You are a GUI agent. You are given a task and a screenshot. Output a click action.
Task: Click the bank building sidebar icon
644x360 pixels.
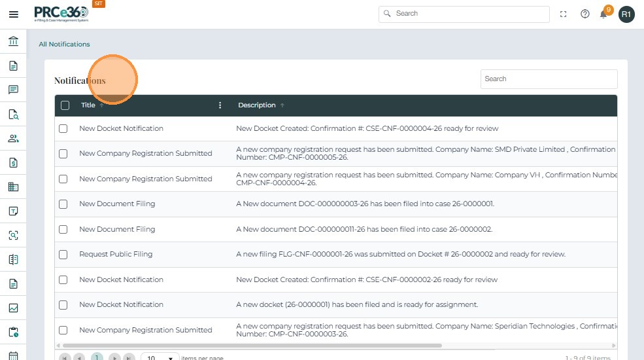point(13,42)
